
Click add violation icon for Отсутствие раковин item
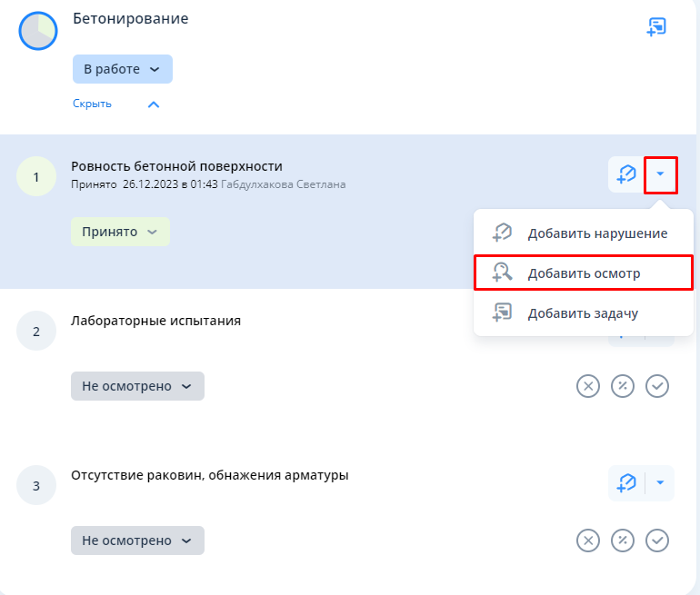[x=626, y=483]
